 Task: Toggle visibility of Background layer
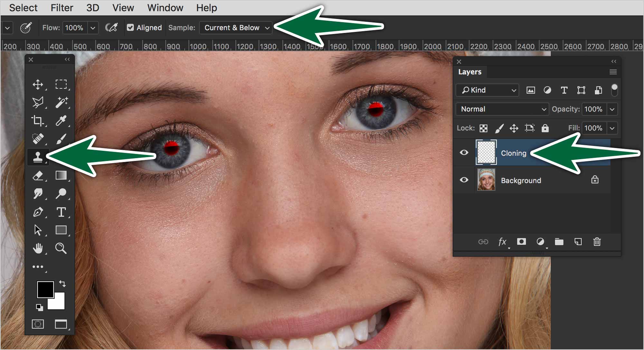click(x=465, y=180)
